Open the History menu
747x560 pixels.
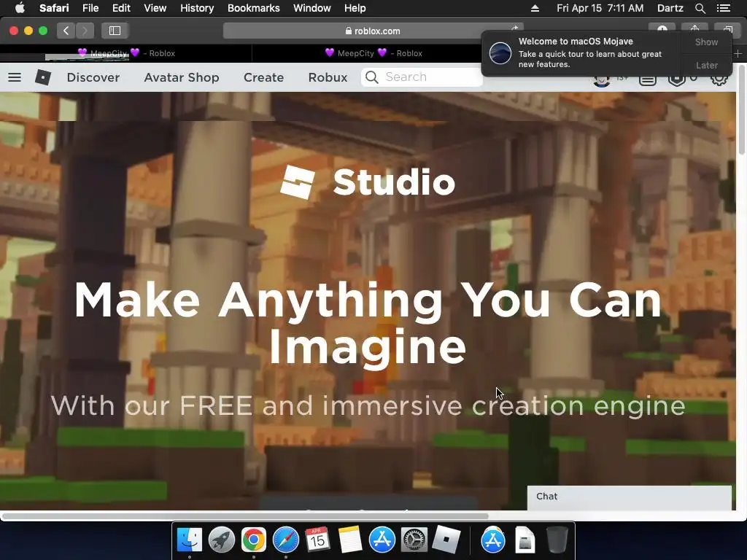pyautogui.click(x=197, y=8)
